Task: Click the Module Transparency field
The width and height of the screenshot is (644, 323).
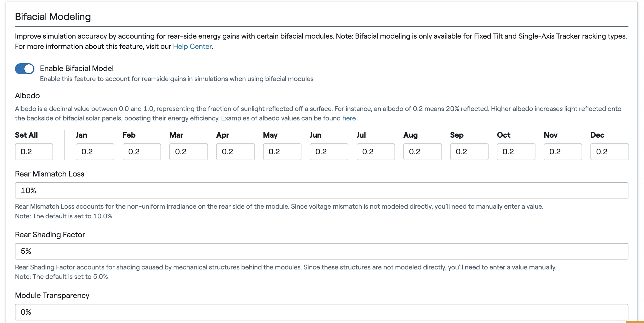Action: click(x=322, y=312)
